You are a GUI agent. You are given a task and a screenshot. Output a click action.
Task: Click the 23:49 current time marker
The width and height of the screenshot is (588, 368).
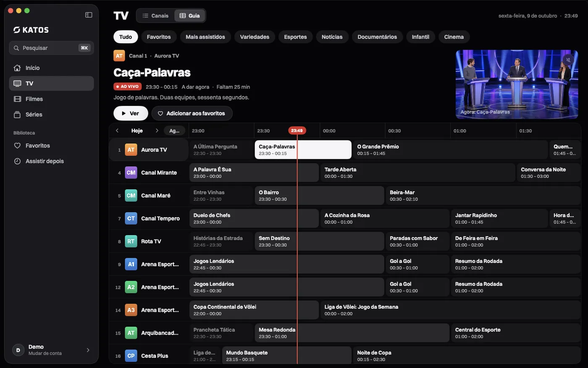(297, 130)
